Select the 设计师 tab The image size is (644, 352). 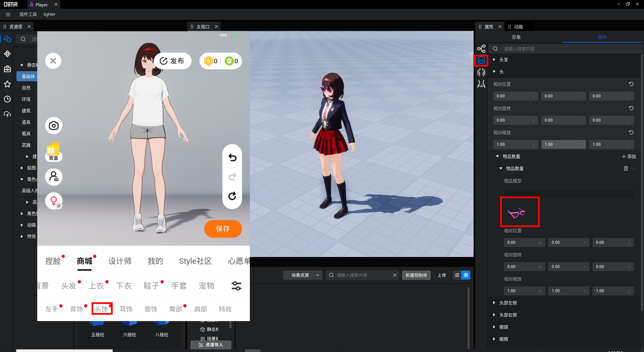coord(120,261)
